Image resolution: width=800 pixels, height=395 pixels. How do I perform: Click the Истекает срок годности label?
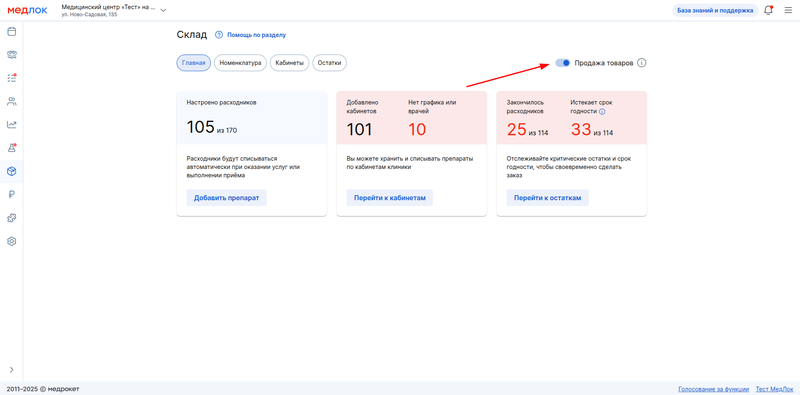pos(591,107)
